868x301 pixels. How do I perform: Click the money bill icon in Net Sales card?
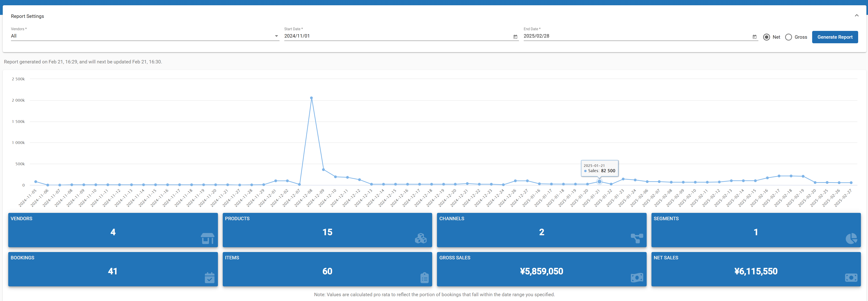(851, 278)
